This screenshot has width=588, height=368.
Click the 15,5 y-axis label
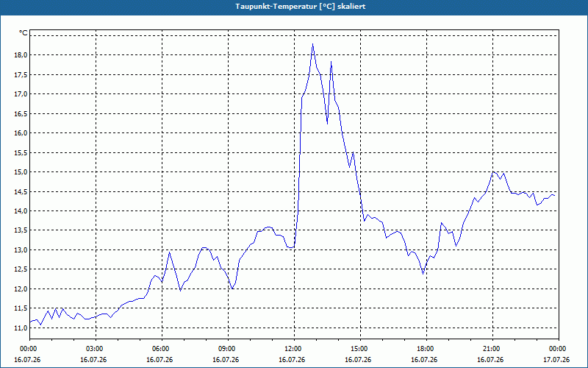(21, 152)
